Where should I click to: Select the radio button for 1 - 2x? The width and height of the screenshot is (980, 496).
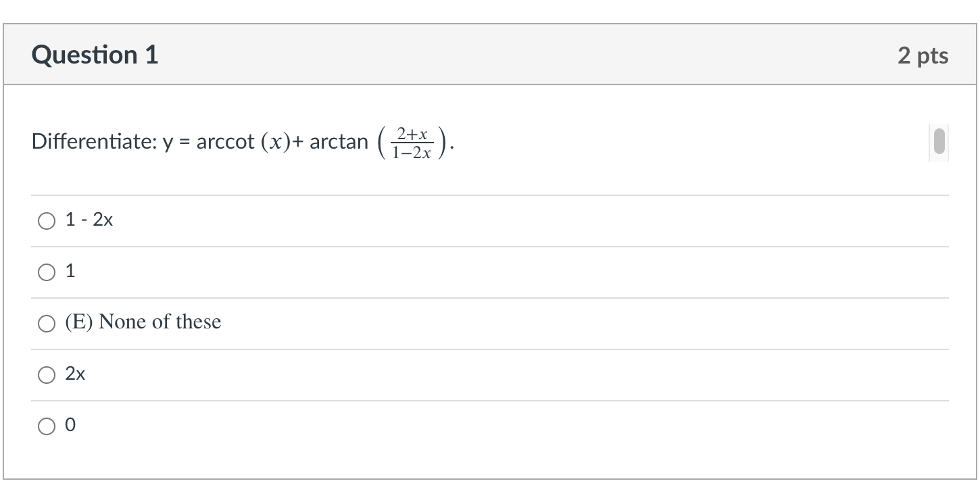pyautogui.click(x=46, y=221)
